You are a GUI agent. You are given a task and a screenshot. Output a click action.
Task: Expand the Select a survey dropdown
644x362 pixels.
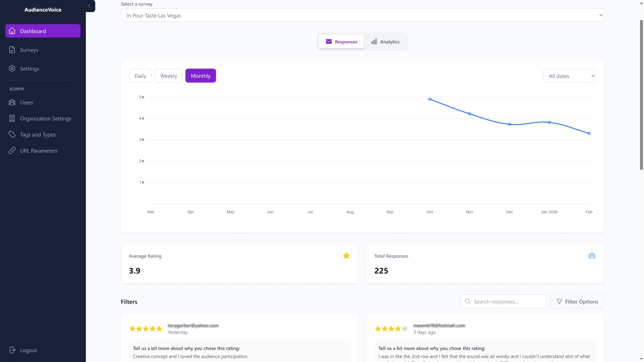coord(362,15)
